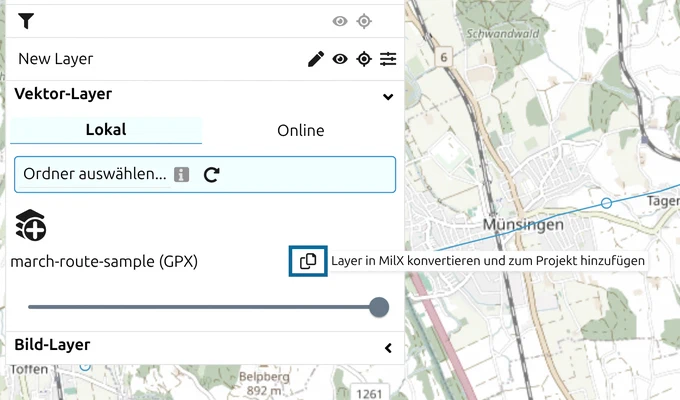Click add layer icon with plus
The height and width of the screenshot is (400, 680).
30,225
